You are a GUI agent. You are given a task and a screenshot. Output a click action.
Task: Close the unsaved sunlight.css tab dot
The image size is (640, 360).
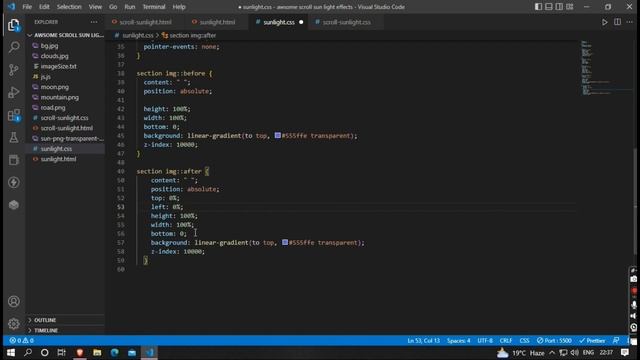pos(301,22)
